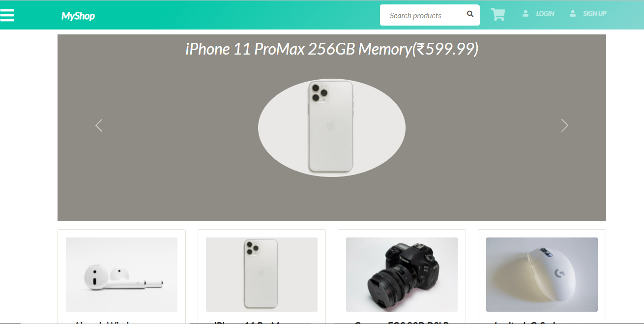Click the user icon beside LOGIN
Viewport: 644px width, 324px height.
[x=526, y=14]
